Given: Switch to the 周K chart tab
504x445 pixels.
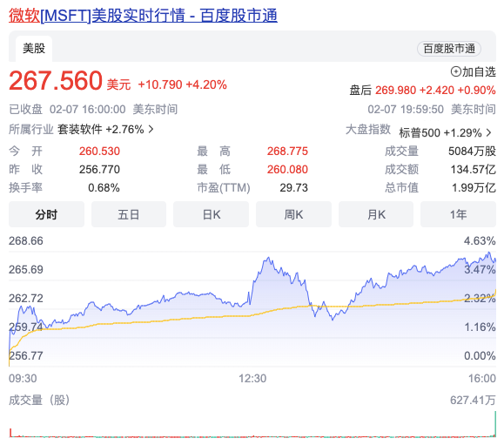Looking at the screenshot, I should [x=293, y=214].
